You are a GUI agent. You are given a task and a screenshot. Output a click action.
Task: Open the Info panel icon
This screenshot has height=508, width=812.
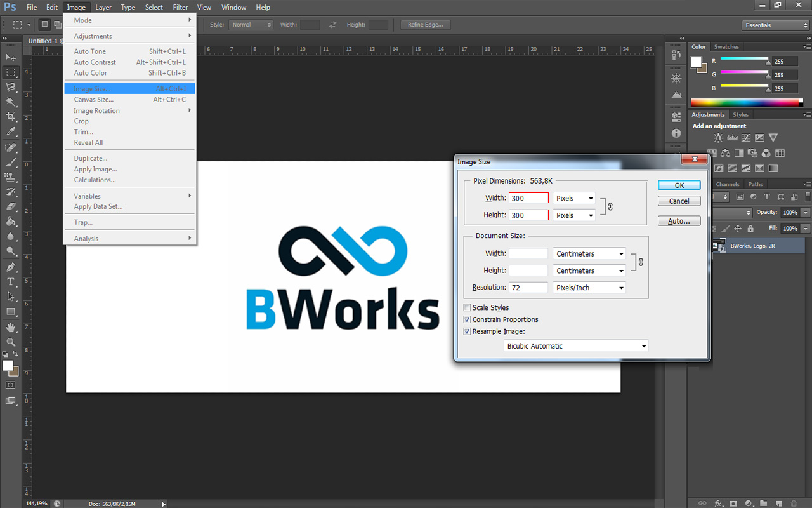(x=676, y=133)
